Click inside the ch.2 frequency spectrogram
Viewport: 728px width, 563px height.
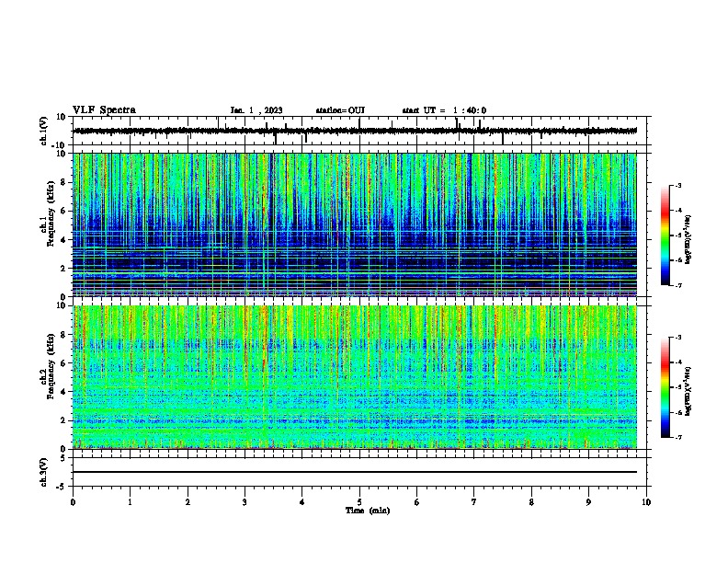[355, 377]
